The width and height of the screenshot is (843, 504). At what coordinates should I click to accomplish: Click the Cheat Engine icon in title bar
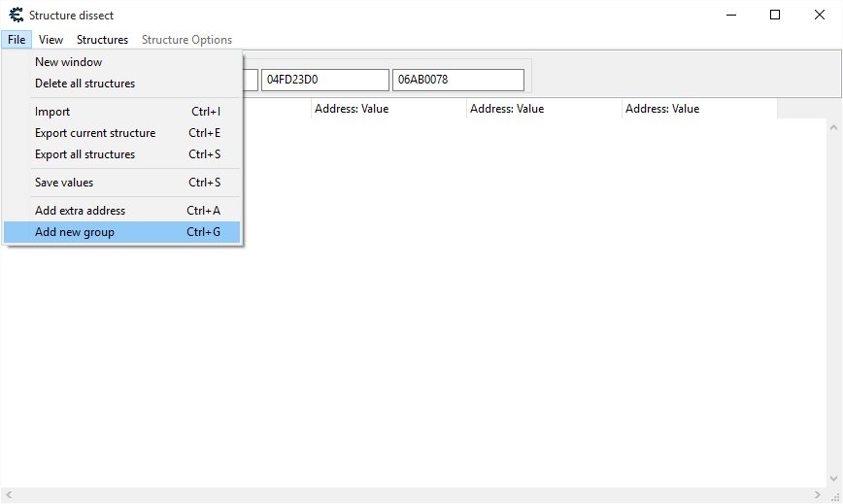(16, 15)
